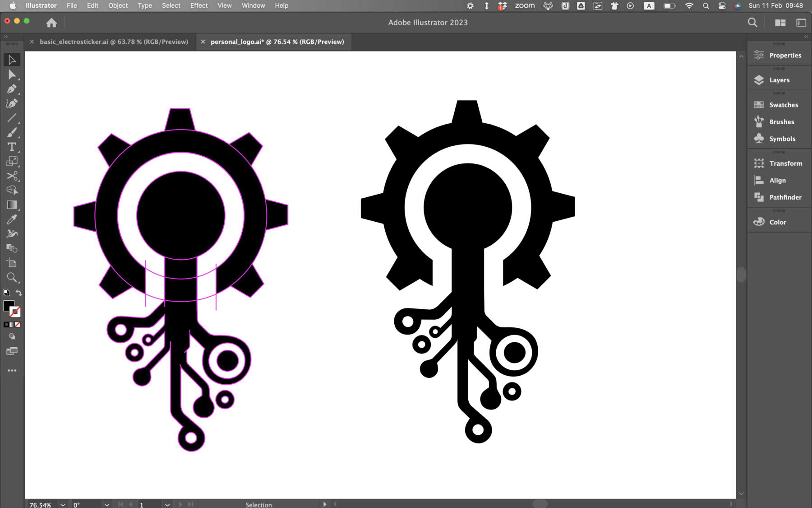Select the Paintbrush tool
This screenshot has width=812, height=508.
point(12,132)
